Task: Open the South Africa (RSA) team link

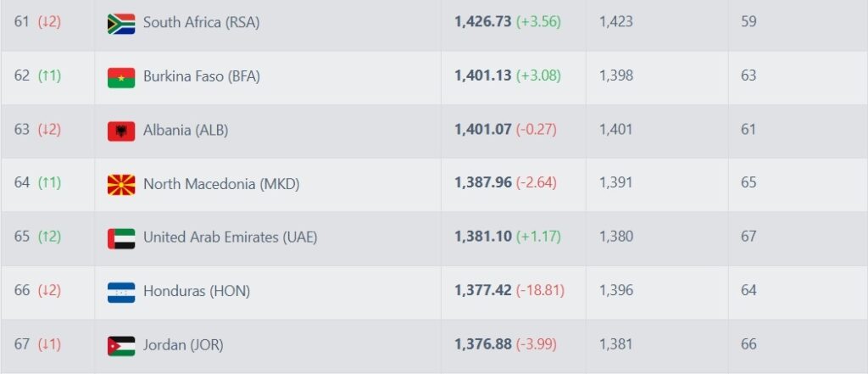Action: click(x=201, y=23)
